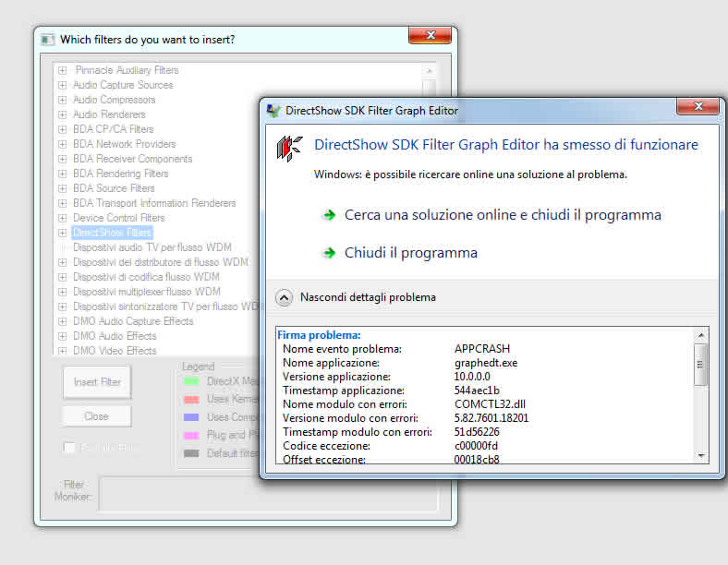Click the red Uses Kernel legend swatch
The image size is (728, 565).
pyautogui.click(x=191, y=399)
